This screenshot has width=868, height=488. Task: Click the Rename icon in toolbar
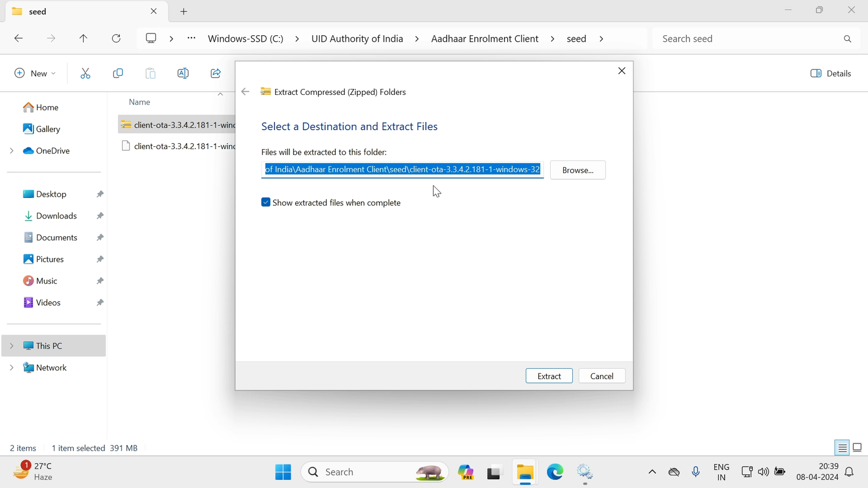coord(183,73)
